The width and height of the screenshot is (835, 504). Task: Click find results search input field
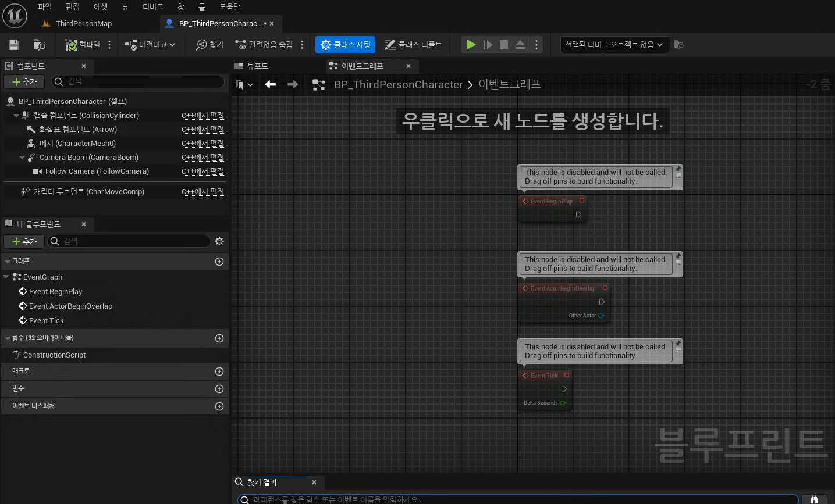pos(518,499)
